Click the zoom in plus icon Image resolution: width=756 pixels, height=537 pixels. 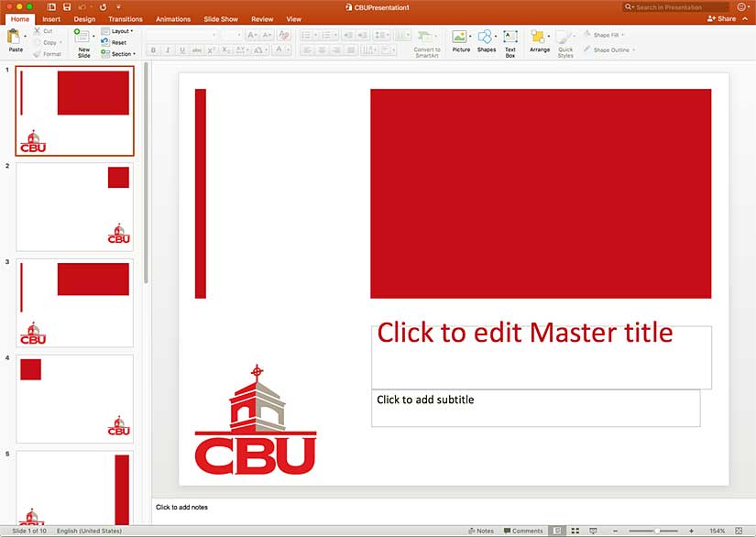[691, 531]
